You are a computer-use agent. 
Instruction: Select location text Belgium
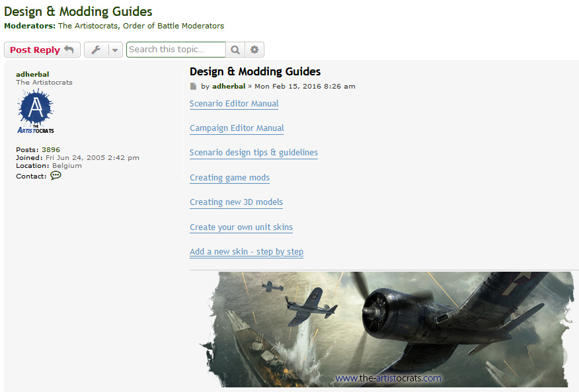67,165
